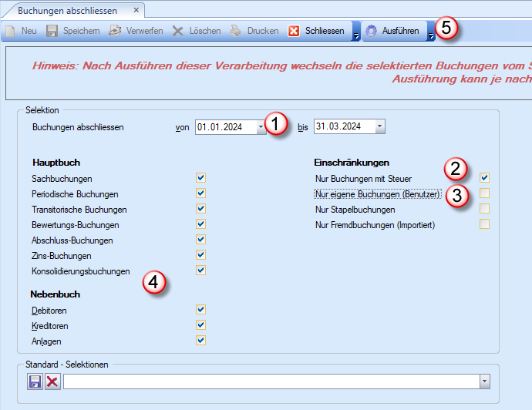Viewport: 532px width, 410px height.
Task: Click the Neu (new document) toolbar icon
Action: 11,32
